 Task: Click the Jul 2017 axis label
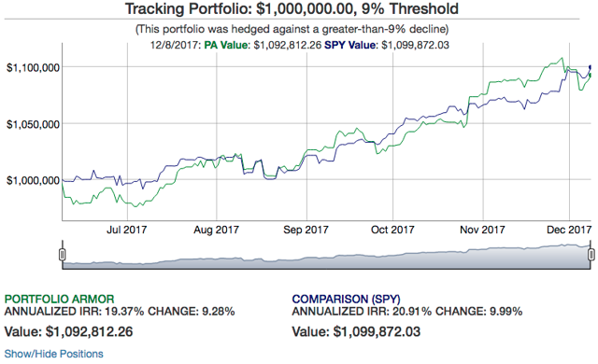coord(127,230)
